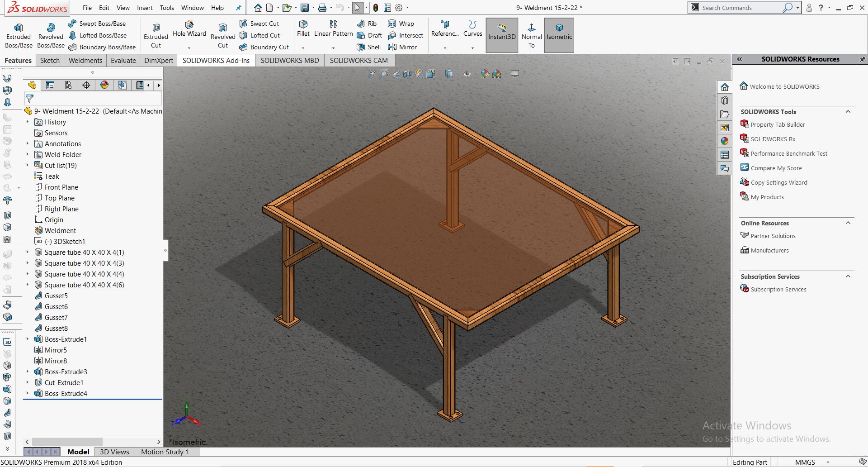Expand the Annotations tree node
The image size is (868, 467).
click(27, 144)
